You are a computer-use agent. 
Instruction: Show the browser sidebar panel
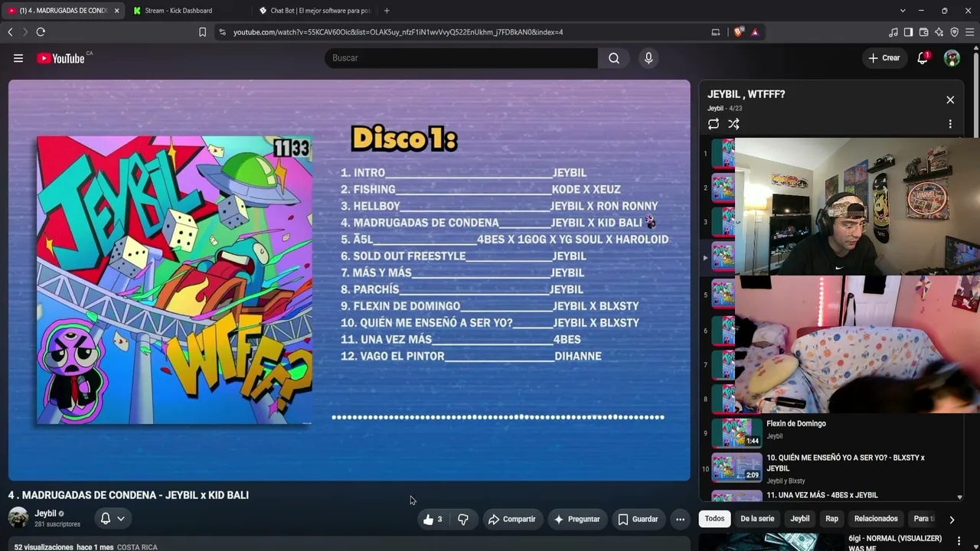click(908, 32)
